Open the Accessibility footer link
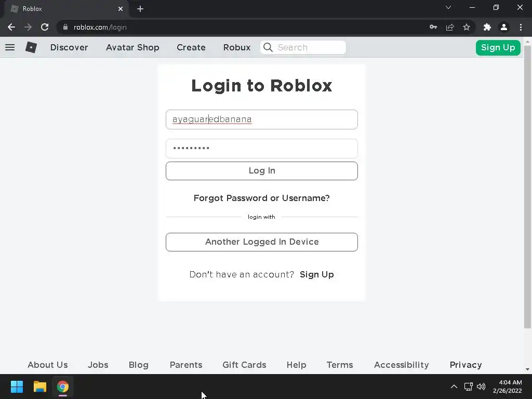 coord(402,365)
